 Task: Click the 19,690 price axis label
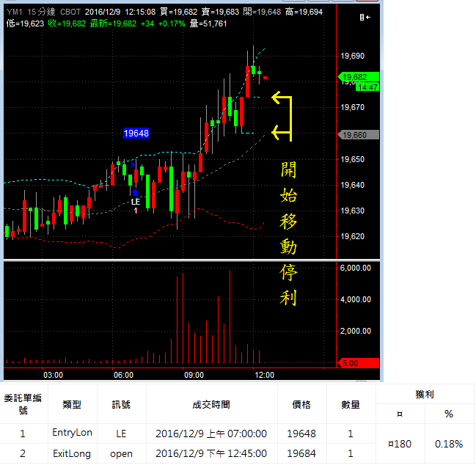(x=353, y=56)
